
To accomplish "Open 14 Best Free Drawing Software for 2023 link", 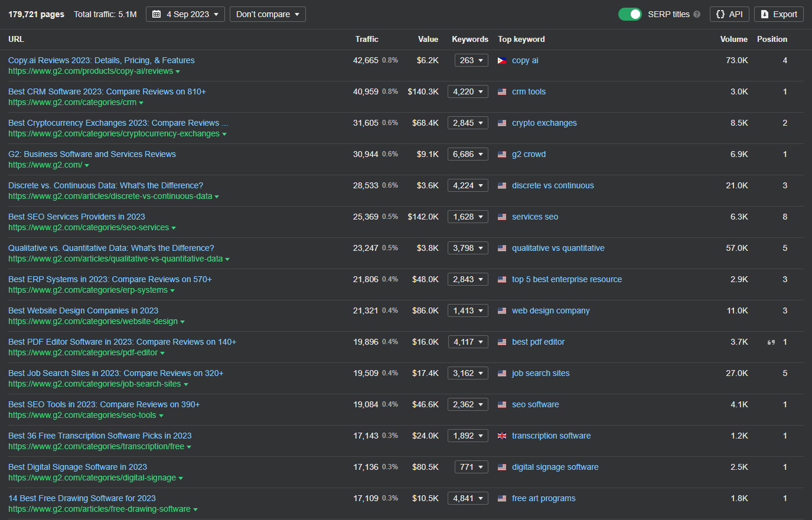I will coord(82,498).
